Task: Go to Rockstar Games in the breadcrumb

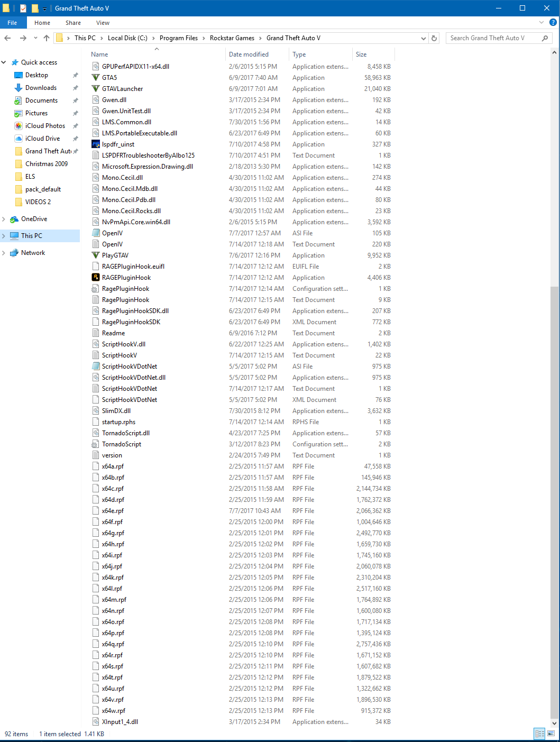Action: [x=232, y=38]
